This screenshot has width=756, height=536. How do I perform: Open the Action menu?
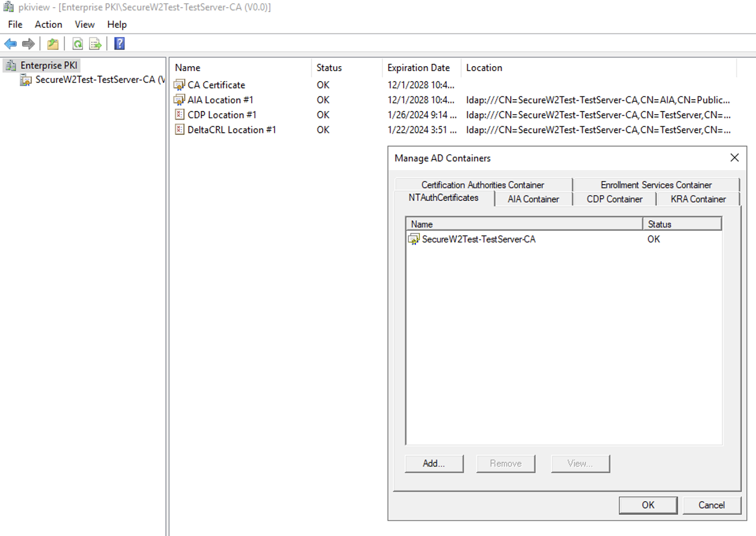tap(48, 25)
